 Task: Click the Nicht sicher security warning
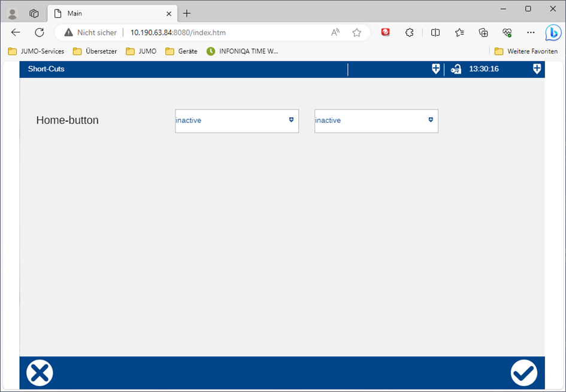coord(90,33)
